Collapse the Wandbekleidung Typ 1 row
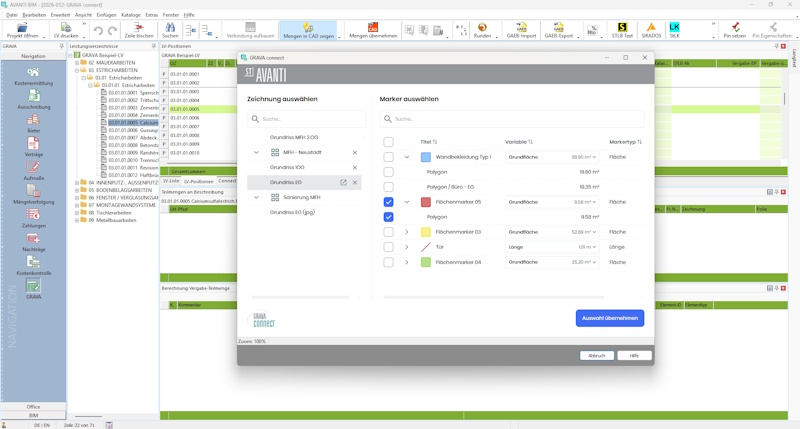800x429 pixels. pos(407,157)
